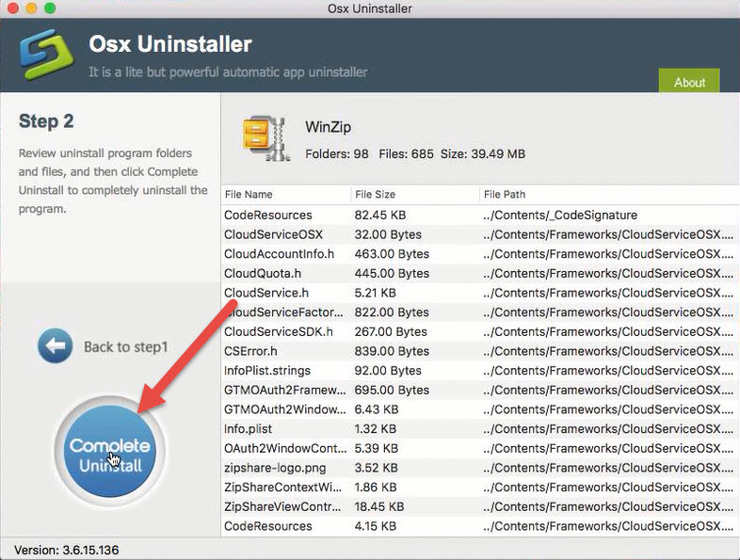This screenshot has width=740, height=560.
Task: Minimize the window with the yellow button
Action: coord(31,8)
